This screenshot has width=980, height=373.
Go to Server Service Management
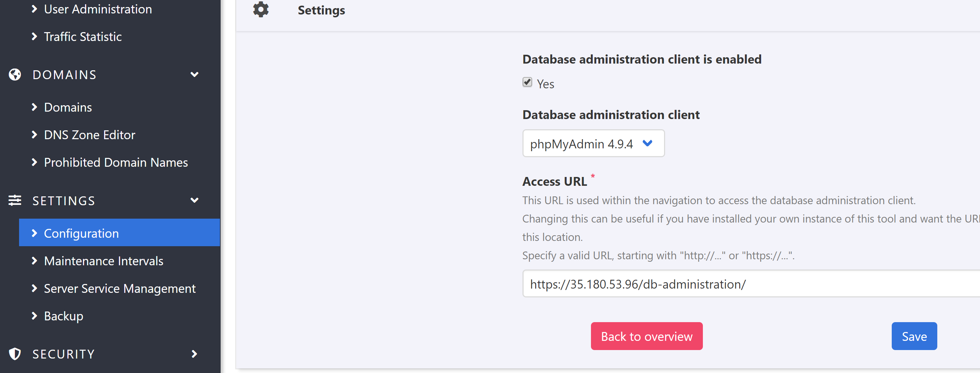pyautogui.click(x=119, y=289)
